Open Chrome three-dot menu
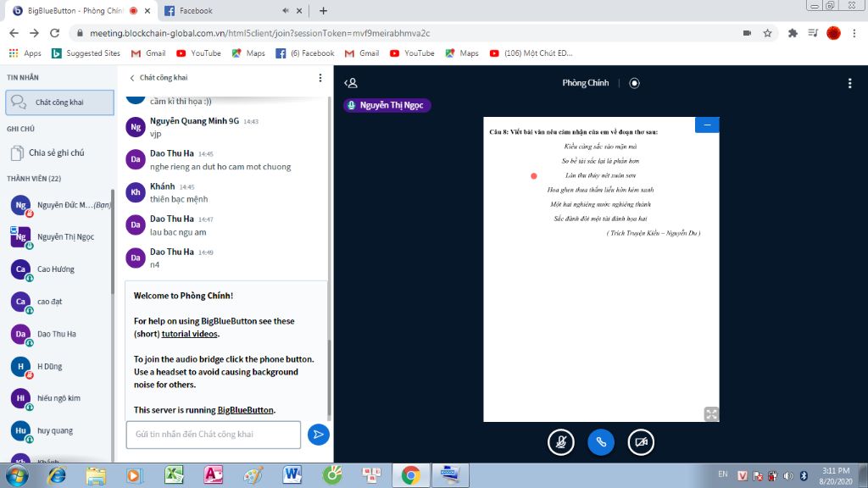 [854, 33]
